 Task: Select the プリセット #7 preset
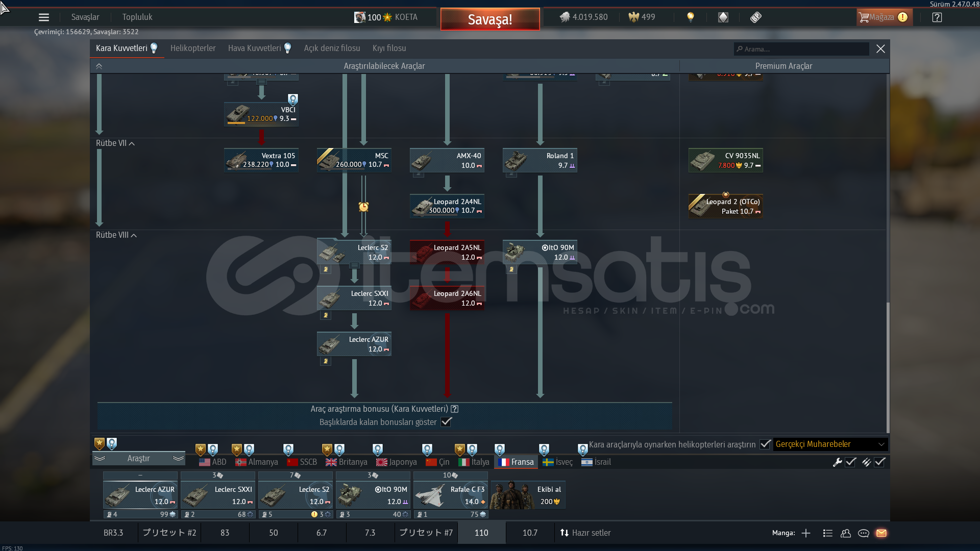tap(426, 533)
